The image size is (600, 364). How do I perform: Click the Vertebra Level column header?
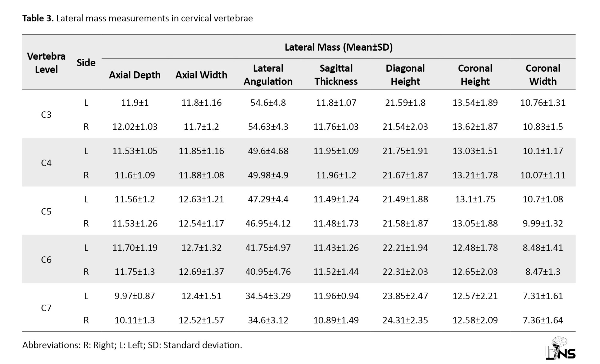coord(46,63)
